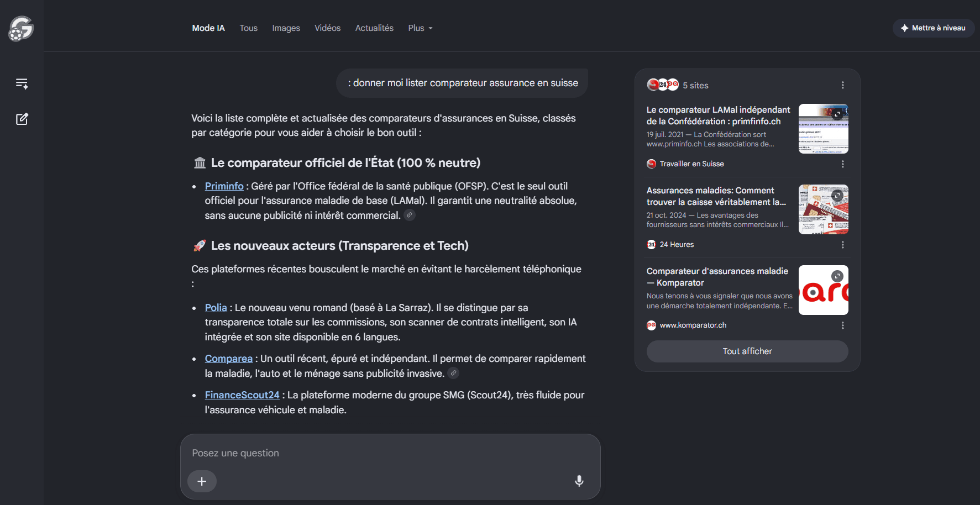Click the komparator.ch favicon
Image resolution: width=980 pixels, height=505 pixels.
[x=652, y=325]
